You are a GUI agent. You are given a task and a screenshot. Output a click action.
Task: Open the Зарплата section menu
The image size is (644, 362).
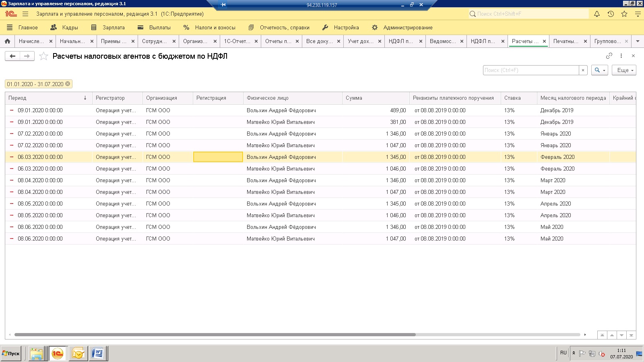[x=108, y=27]
